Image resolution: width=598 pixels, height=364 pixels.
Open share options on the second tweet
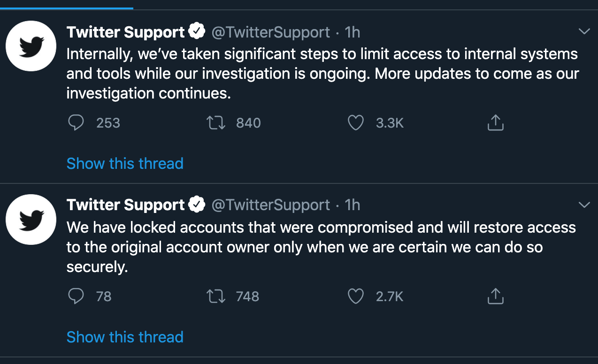[x=495, y=296]
